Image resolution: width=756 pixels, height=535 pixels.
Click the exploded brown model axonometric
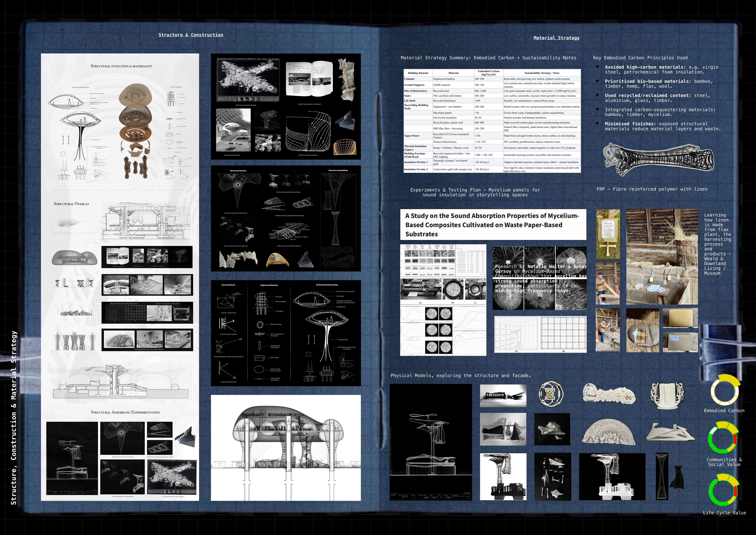pos(135,131)
